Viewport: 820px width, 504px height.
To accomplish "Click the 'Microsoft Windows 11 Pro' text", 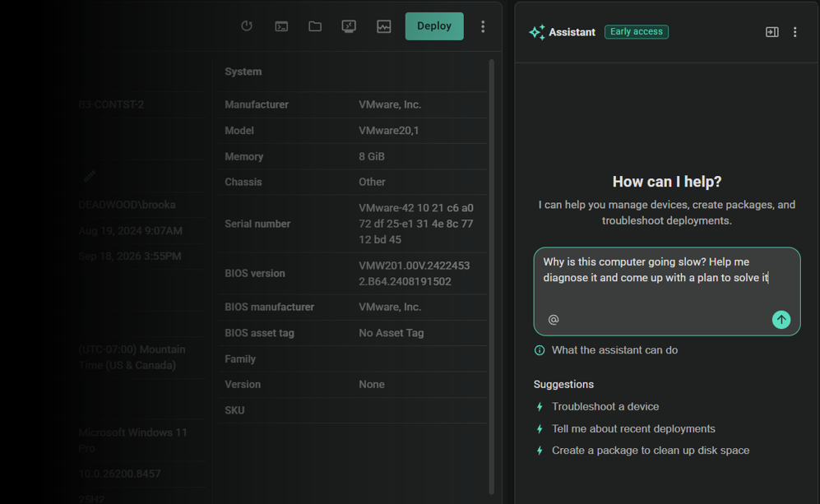I will click(132, 440).
